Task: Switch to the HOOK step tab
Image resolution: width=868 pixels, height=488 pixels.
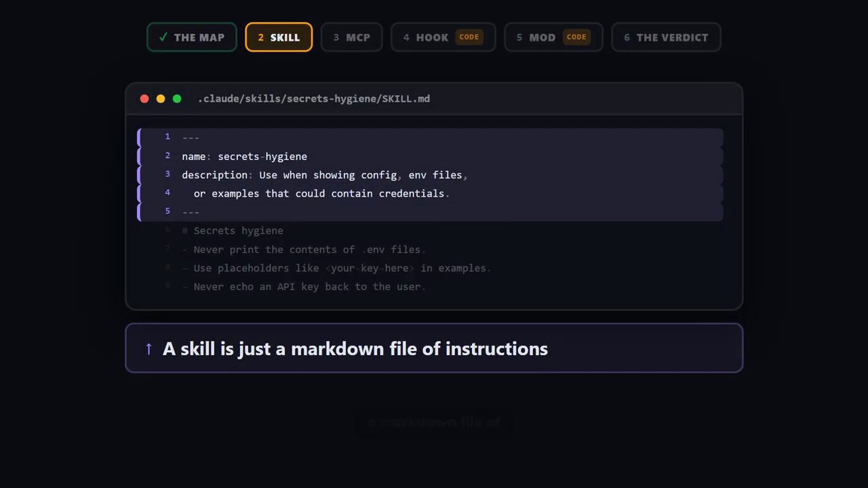Action: pyautogui.click(x=443, y=37)
